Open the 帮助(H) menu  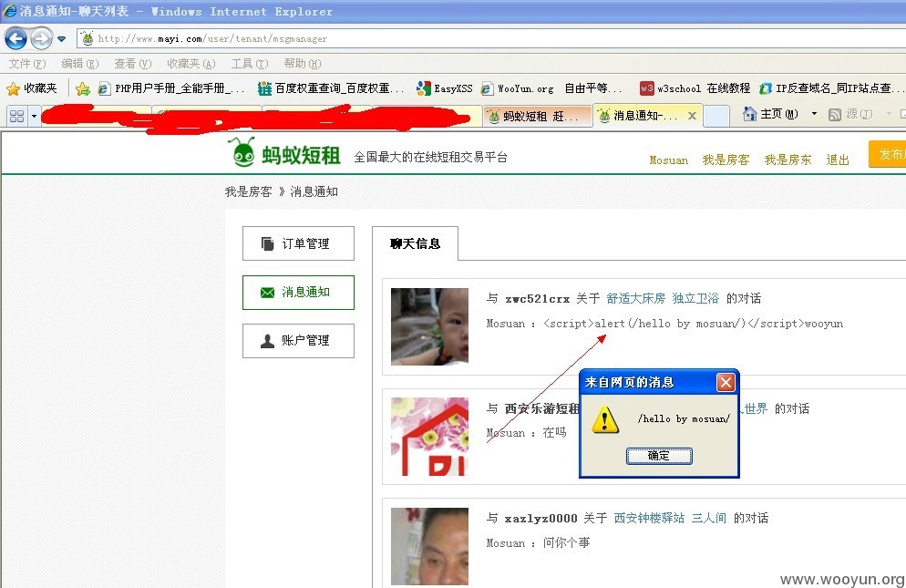(x=303, y=64)
